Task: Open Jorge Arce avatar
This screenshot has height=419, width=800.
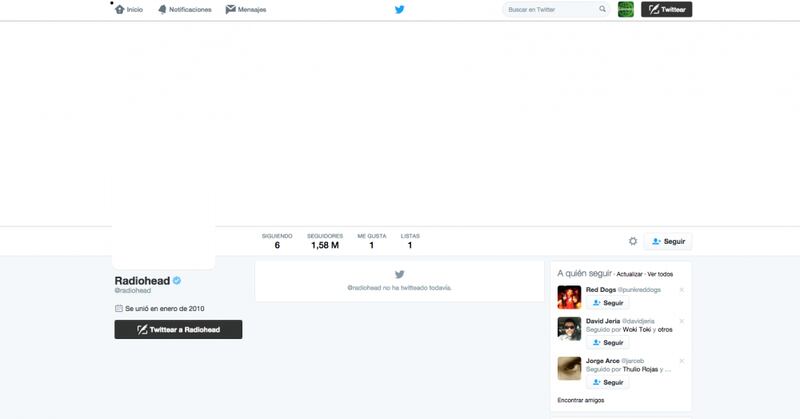Action: [569, 368]
